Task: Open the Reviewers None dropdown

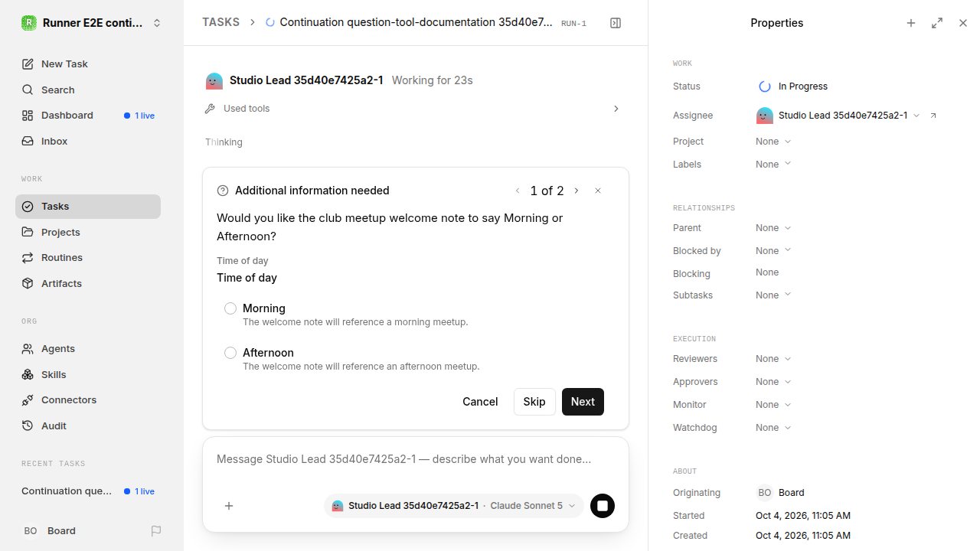Action: click(x=773, y=359)
